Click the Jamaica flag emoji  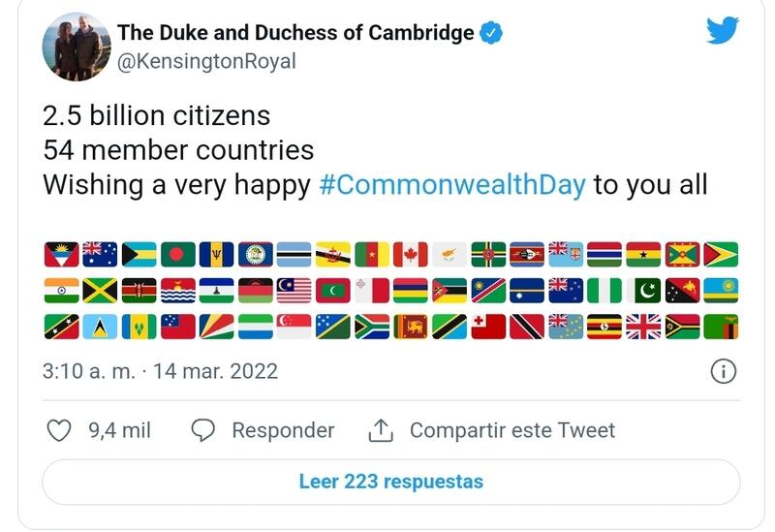[x=100, y=291]
